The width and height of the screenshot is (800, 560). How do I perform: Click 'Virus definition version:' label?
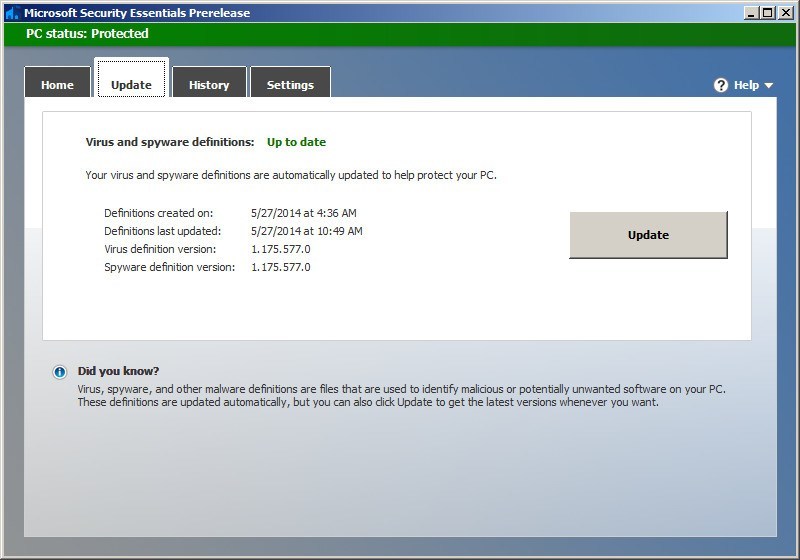(x=160, y=249)
